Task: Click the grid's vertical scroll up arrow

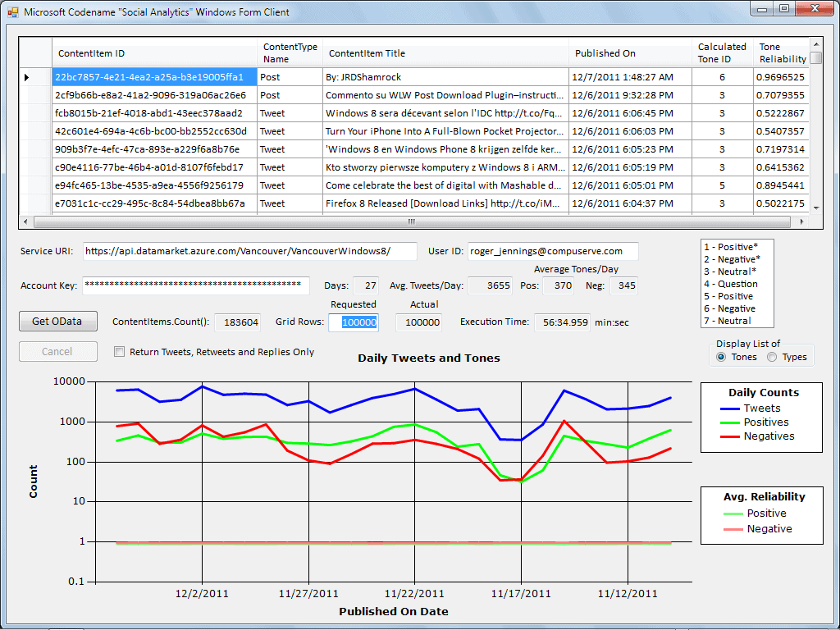Action: 816,44
